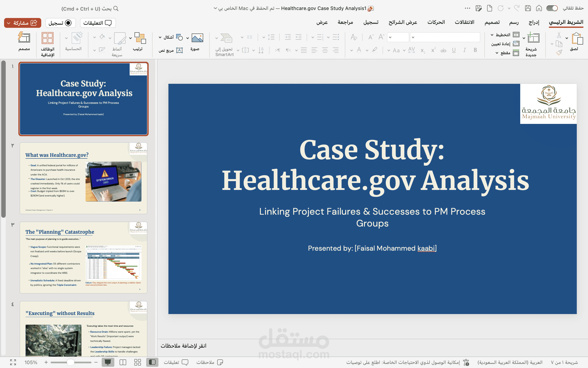This screenshot has width=588, height=368.
Task: Click the Picture (صورة) icon
Action: [197, 38]
